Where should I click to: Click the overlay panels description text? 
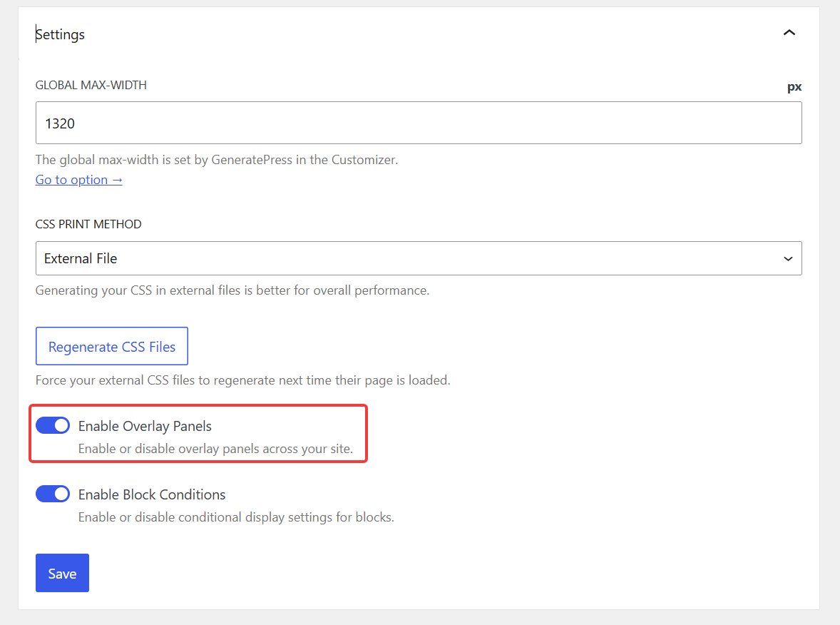(215, 449)
